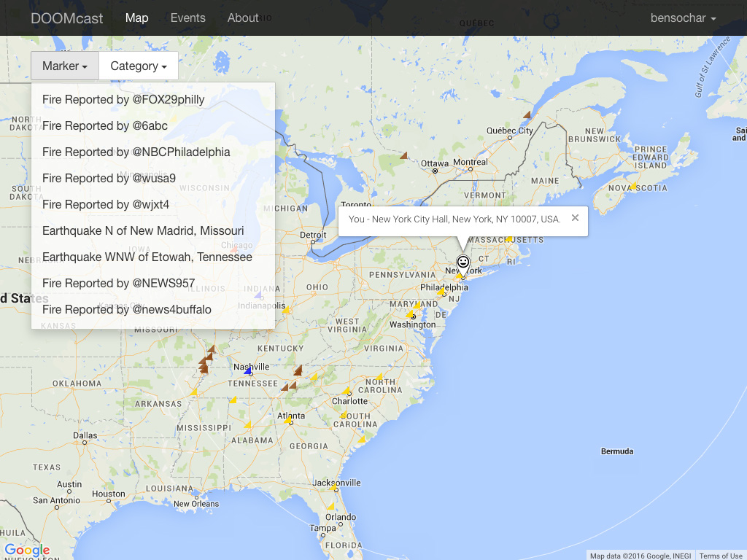Click the yellow marker at Jacksonville

click(x=333, y=486)
